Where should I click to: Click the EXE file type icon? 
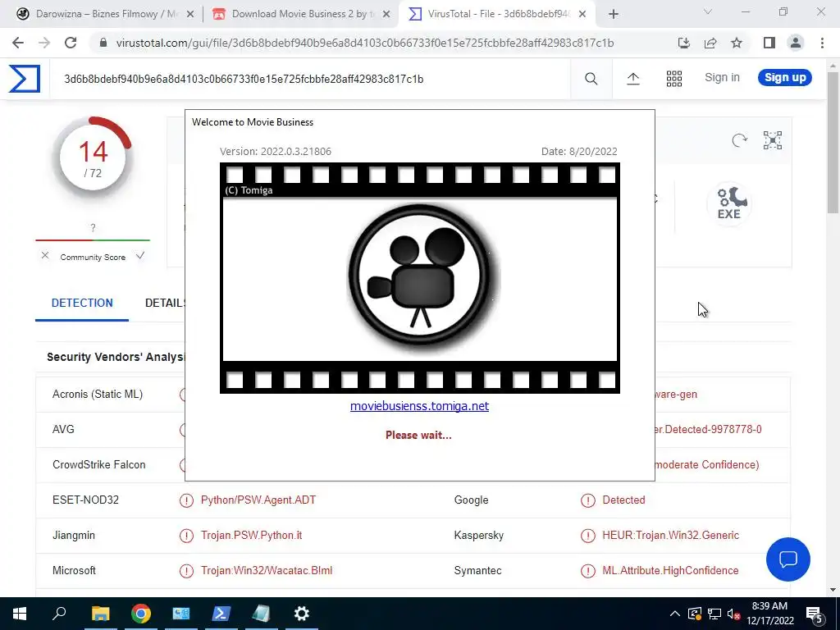tap(729, 203)
